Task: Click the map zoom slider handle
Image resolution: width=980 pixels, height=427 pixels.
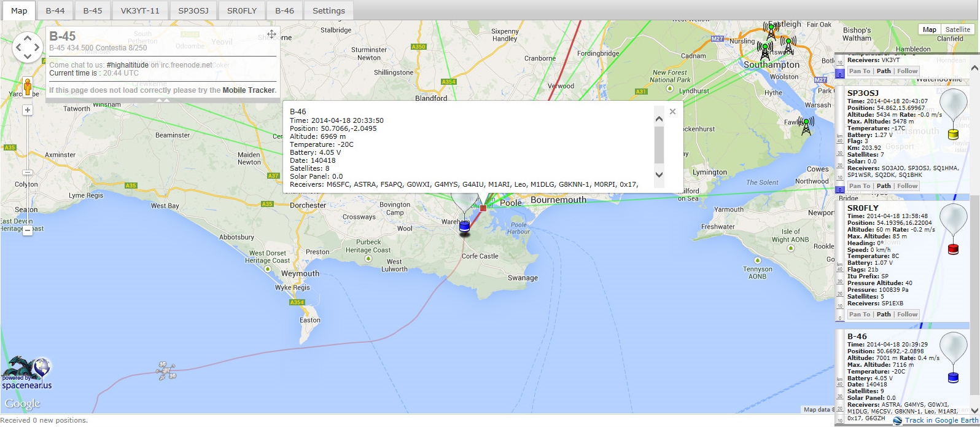Action: [x=28, y=173]
